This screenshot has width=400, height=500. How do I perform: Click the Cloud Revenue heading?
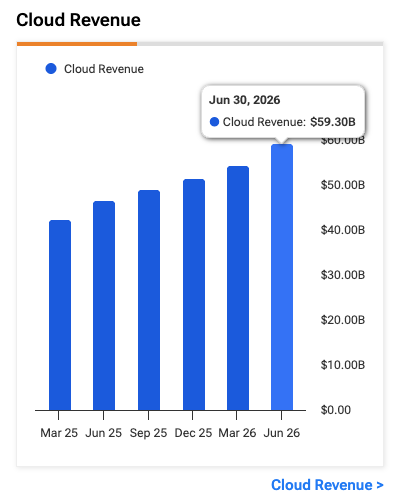click(78, 20)
